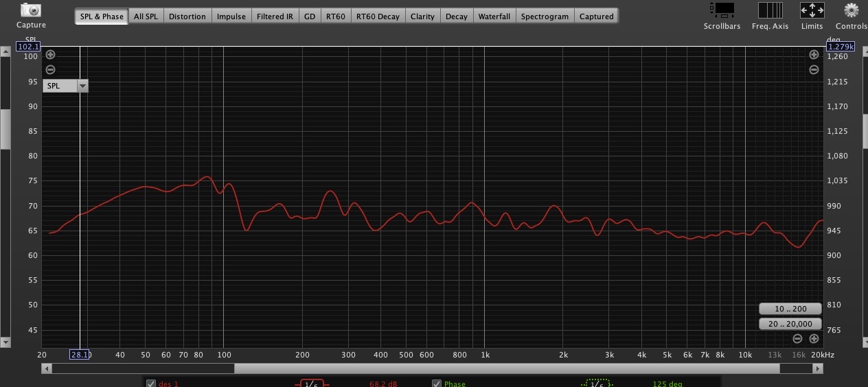Zoom out left SPL axis minus icon
Screen dimensions: 868x387
(x=50, y=69)
